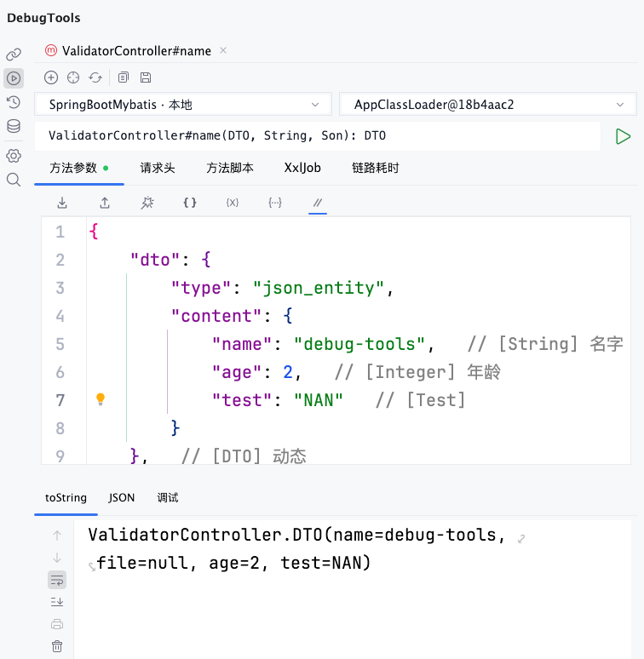Screen dimensions: 644x659
Task: Click the // [DTO] 动态 comment
Action: (x=244, y=456)
